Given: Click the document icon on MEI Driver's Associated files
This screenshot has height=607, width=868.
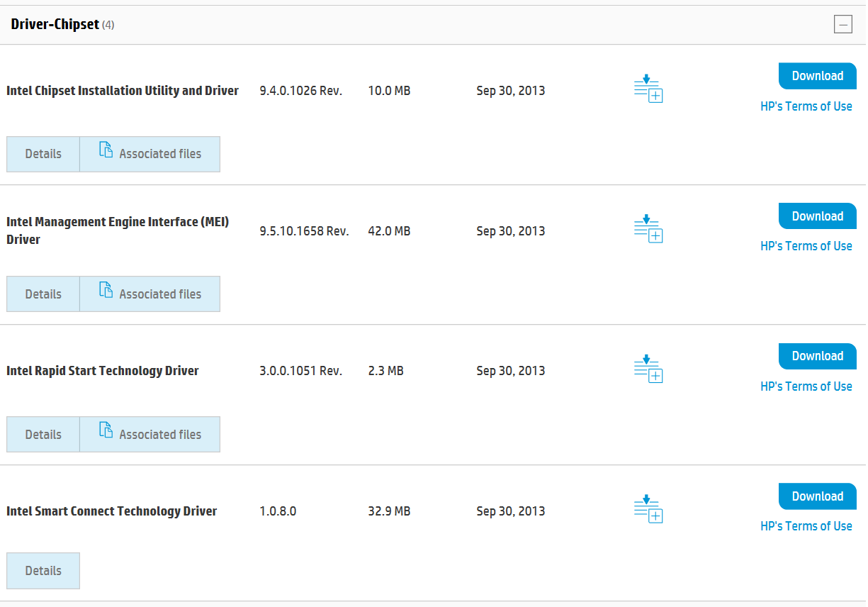Looking at the screenshot, I should click(106, 289).
